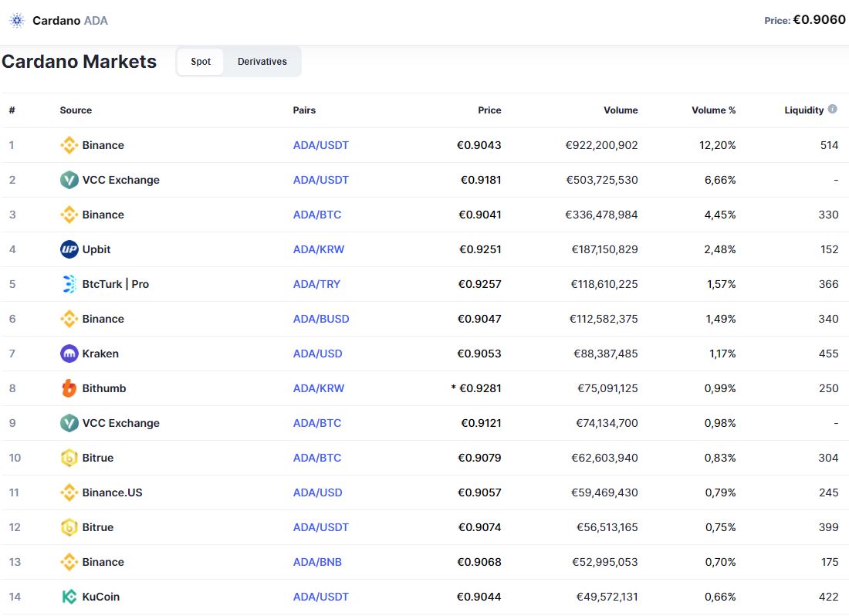Open the Binance.US exchange name
The image size is (849, 616).
112,492
